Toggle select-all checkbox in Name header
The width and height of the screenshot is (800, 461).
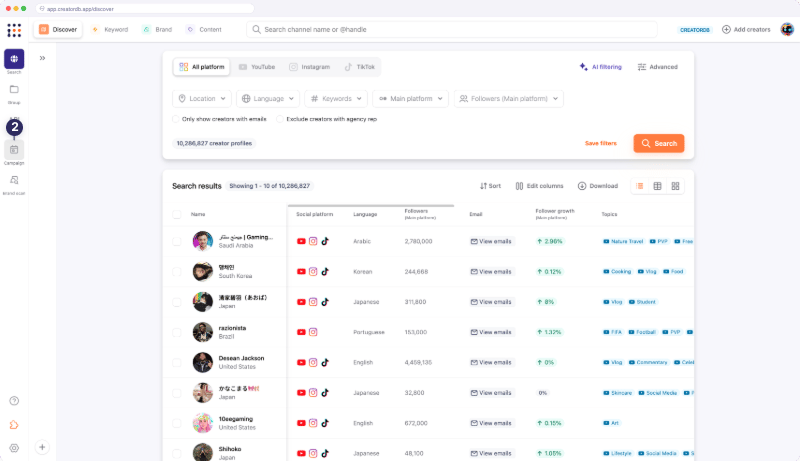[177, 215]
